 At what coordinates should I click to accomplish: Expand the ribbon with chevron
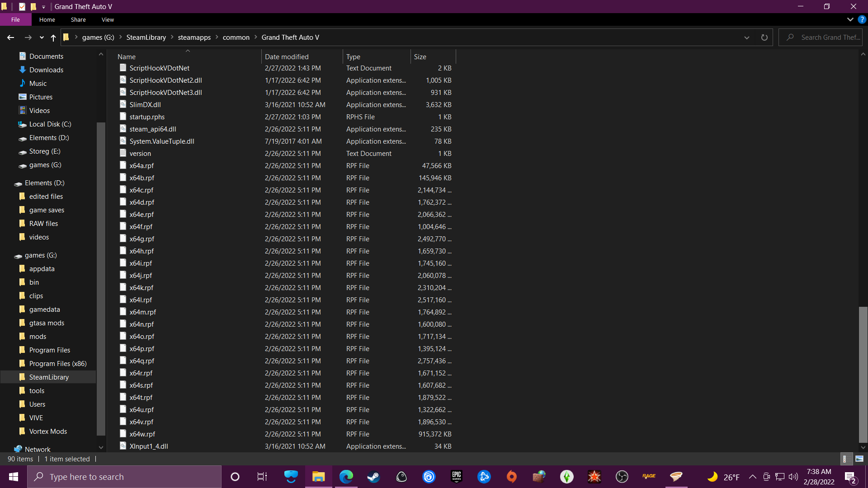[850, 19]
